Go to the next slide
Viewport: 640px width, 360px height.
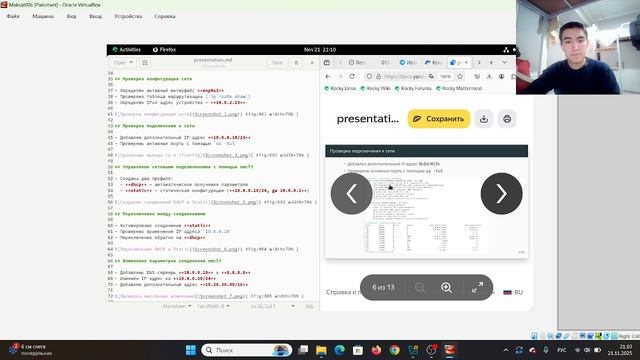point(501,193)
